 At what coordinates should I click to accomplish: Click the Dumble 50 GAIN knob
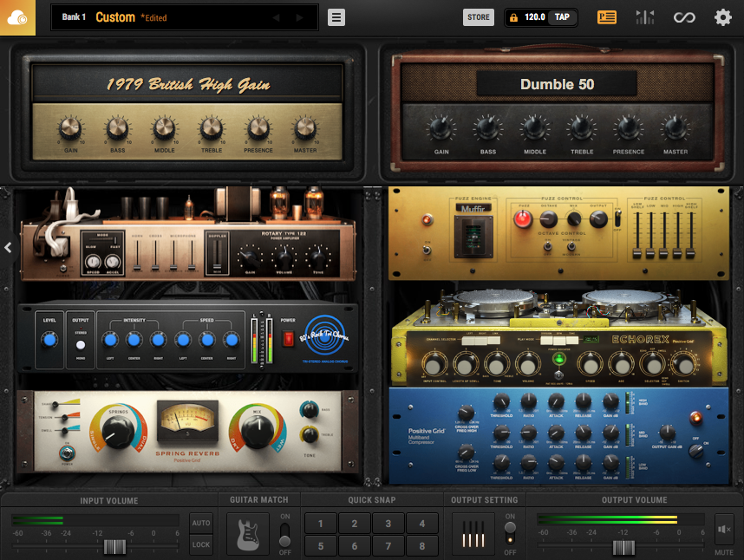point(441,128)
